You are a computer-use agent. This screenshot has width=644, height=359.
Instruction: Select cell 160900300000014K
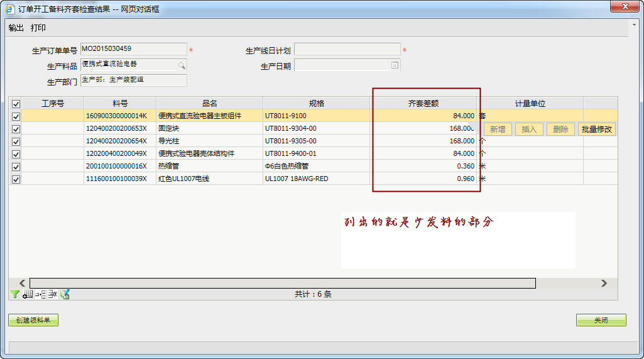point(120,116)
